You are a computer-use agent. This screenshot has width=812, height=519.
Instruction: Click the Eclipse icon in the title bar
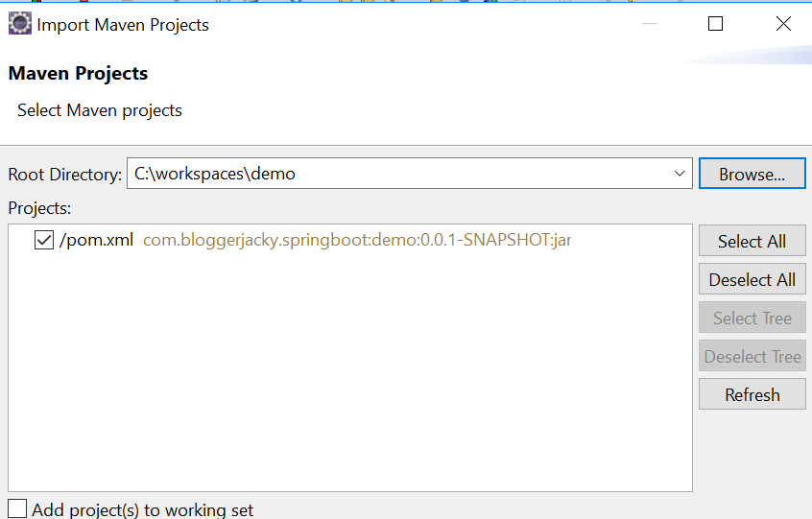point(19,25)
